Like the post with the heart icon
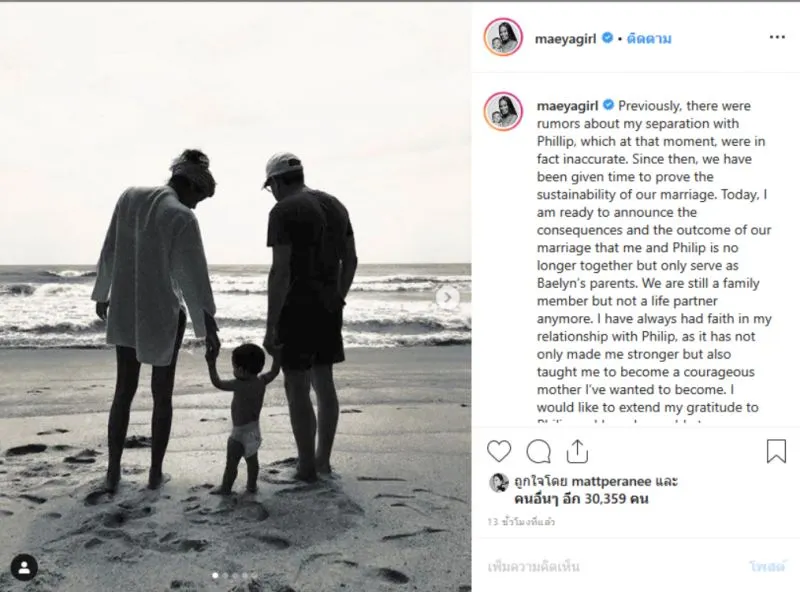The height and width of the screenshot is (592, 800). 499,451
